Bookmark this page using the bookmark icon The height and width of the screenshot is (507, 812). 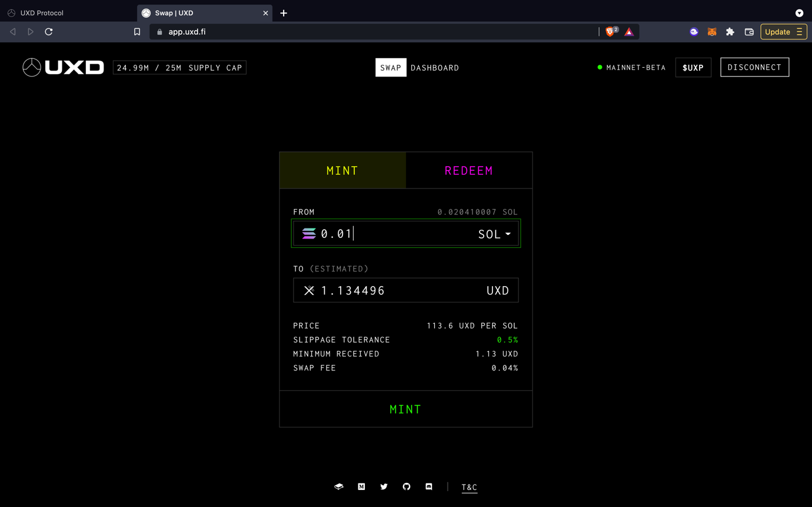(x=137, y=32)
